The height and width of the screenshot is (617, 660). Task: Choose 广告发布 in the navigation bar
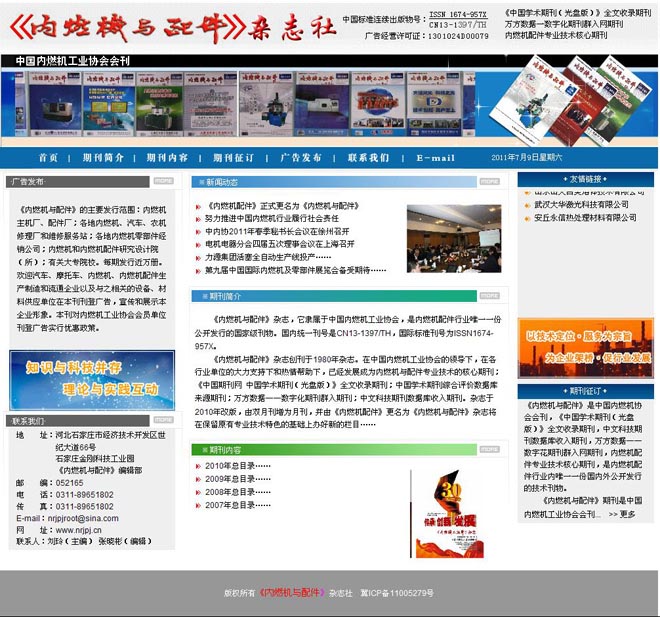[301, 158]
